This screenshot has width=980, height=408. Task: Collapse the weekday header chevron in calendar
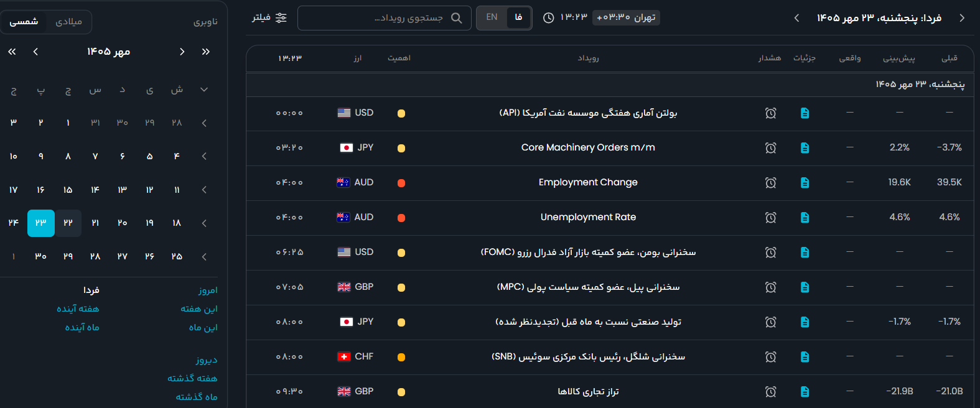(x=204, y=90)
